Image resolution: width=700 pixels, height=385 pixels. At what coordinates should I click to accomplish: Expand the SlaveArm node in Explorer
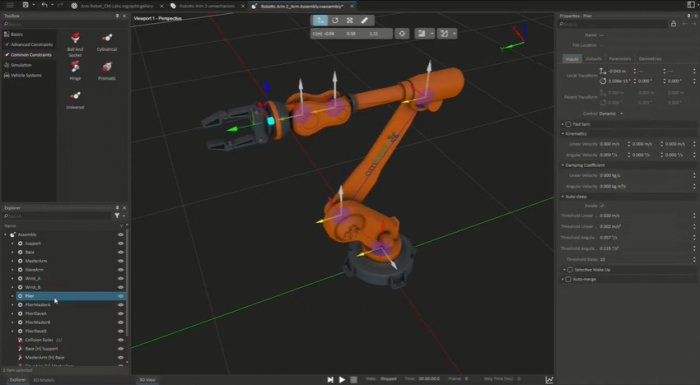(12, 270)
